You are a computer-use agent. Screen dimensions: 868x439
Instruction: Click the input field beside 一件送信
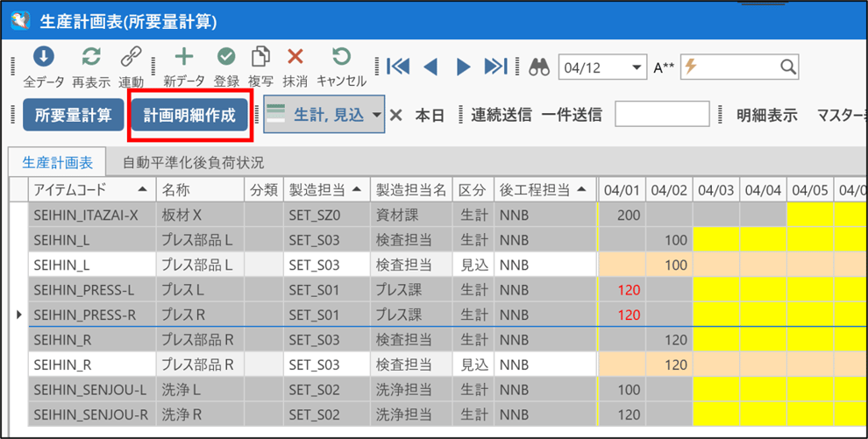click(x=661, y=115)
